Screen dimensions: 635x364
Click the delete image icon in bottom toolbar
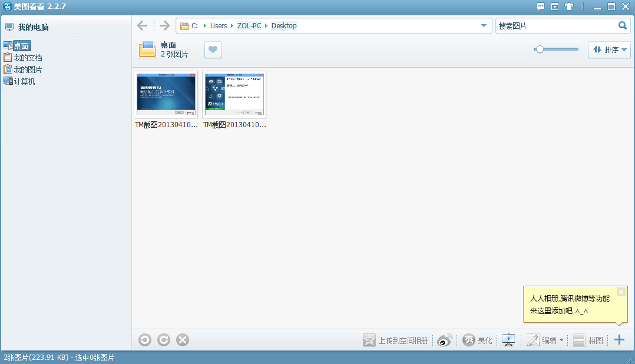click(x=183, y=340)
